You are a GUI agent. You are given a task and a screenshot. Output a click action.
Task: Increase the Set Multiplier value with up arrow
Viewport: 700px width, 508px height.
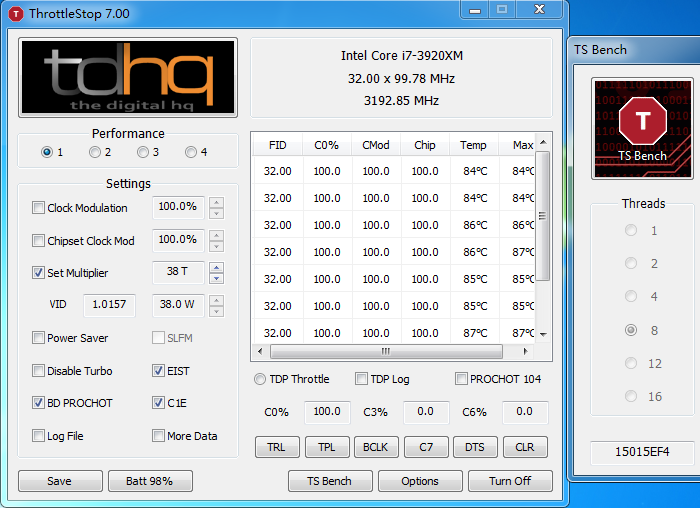pyautogui.click(x=217, y=267)
